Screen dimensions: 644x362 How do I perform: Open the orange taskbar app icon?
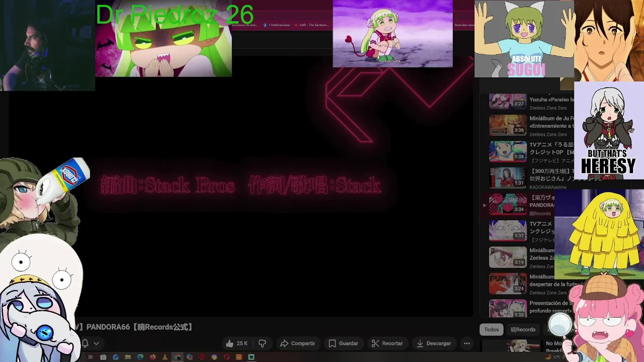pyautogui.click(x=239, y=357)
